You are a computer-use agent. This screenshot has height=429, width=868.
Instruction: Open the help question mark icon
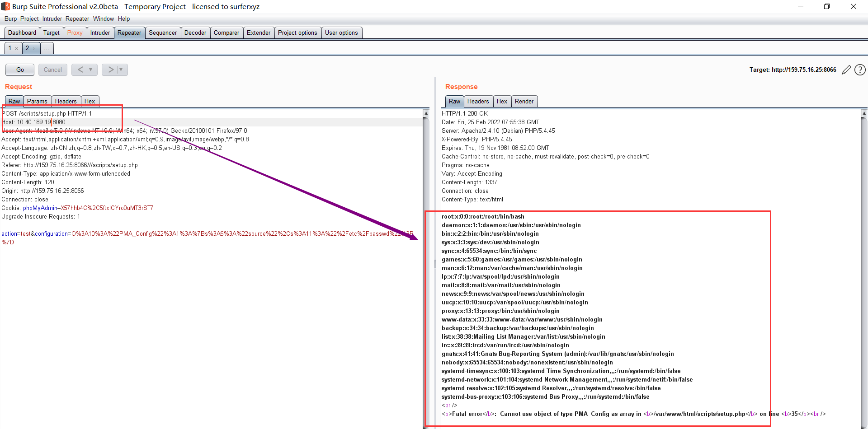tap(860, 70)
